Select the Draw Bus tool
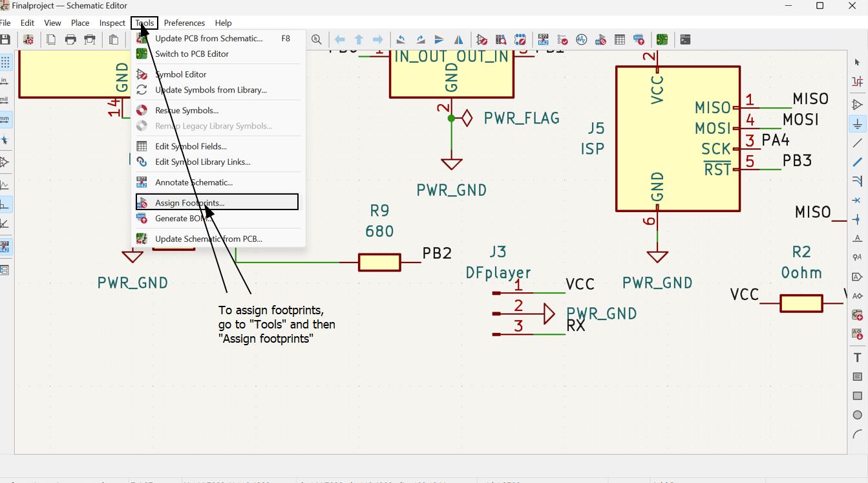868x483 pixels. [858, 162]
